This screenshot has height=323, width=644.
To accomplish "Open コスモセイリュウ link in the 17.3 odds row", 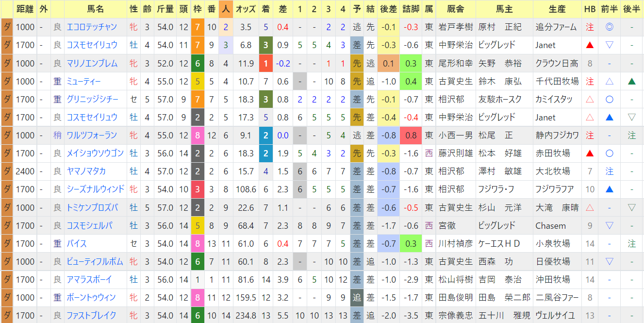I will [91, 117].
